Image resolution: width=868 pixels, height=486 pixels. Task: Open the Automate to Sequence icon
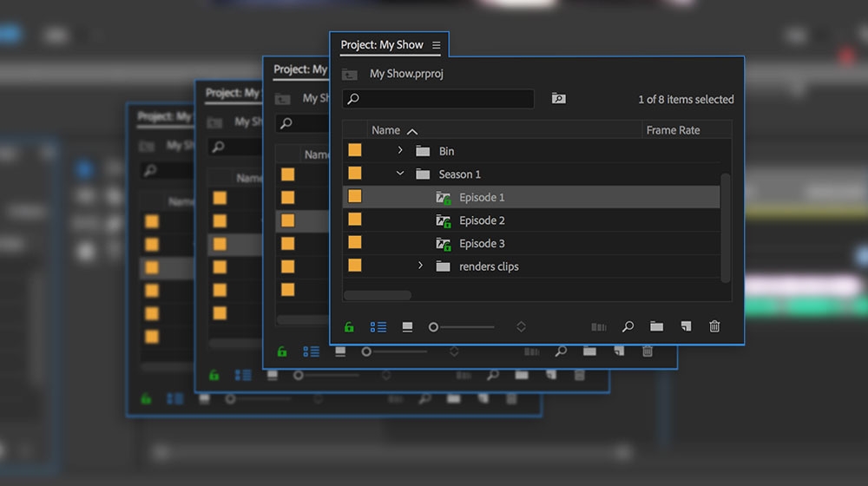tap(599, 327)
